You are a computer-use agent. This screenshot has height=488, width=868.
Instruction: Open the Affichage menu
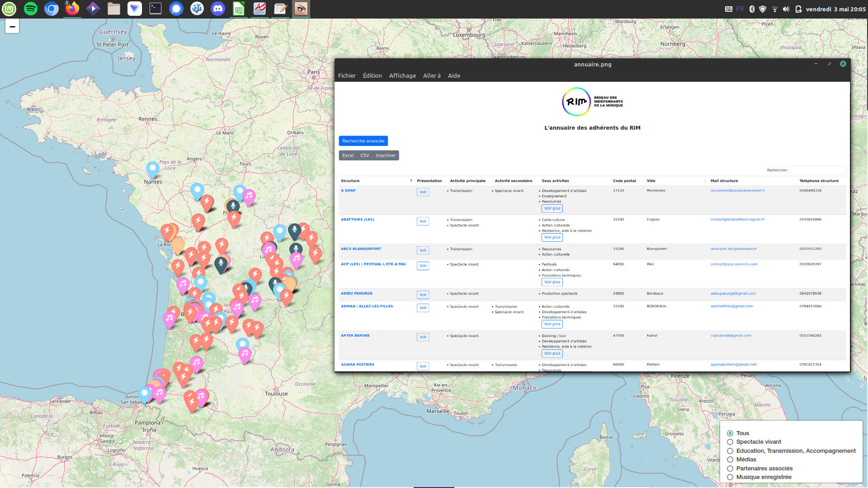point(402,75)
